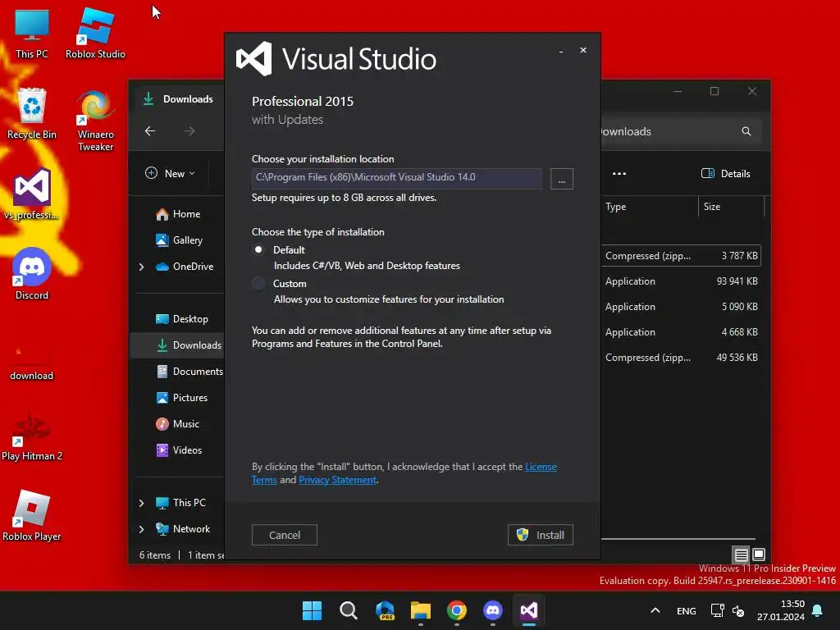The image size is (840, 630).
Task: Open File Explorer from taskbar
Action: tap(421, 610)
